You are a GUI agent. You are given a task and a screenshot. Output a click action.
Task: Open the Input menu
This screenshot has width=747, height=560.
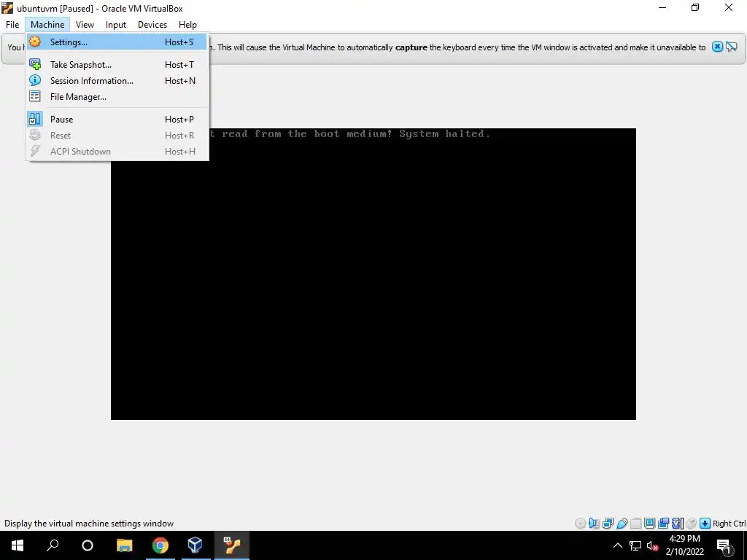click(116, 24)
